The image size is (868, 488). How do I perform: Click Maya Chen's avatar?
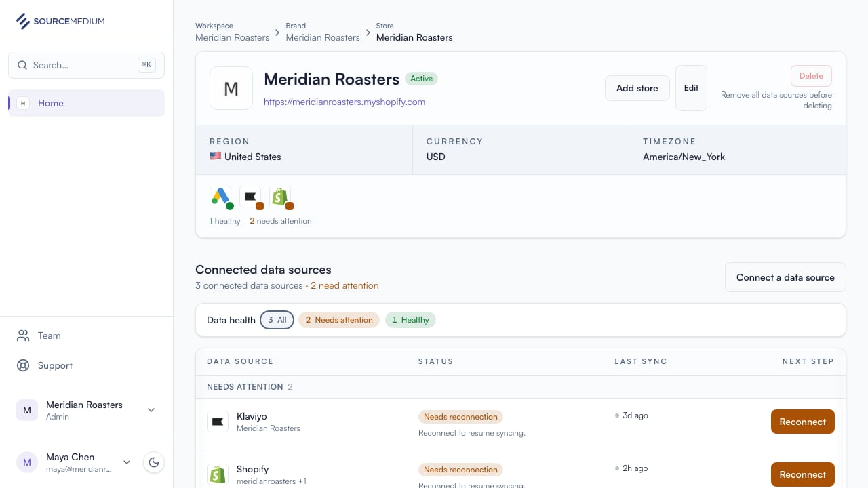pyautogui.click(x=27, y=462)
